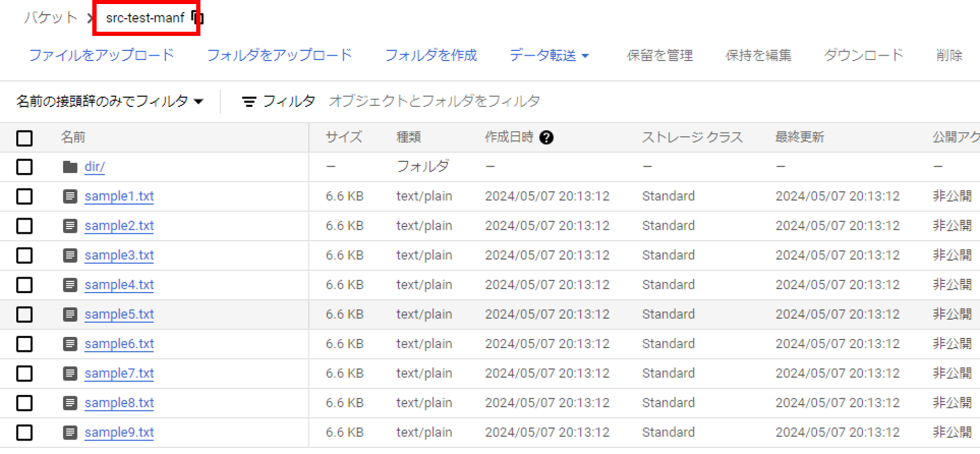Check the select-all checkbox in header row
The image size is (980, 454).
(x=24, y=138)
